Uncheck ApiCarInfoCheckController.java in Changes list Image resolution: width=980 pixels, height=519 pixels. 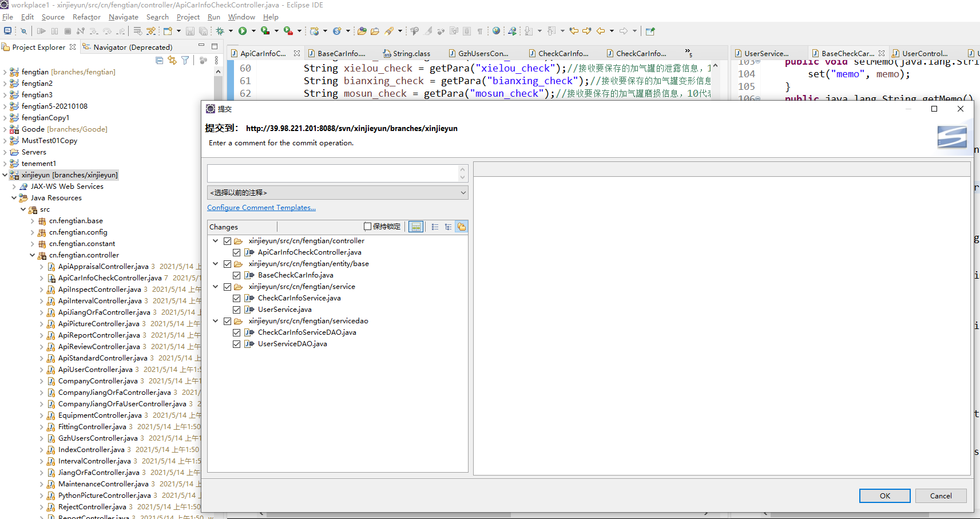(x=236, y=252)
